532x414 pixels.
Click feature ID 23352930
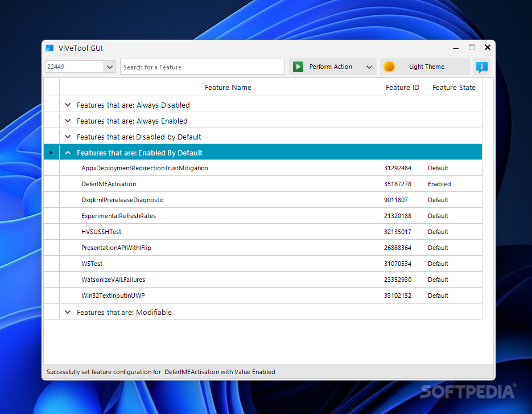(x=398, y=280)
